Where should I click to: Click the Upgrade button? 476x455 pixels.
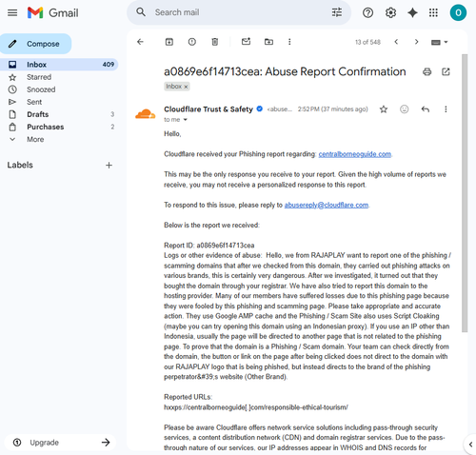click(60, 443)
